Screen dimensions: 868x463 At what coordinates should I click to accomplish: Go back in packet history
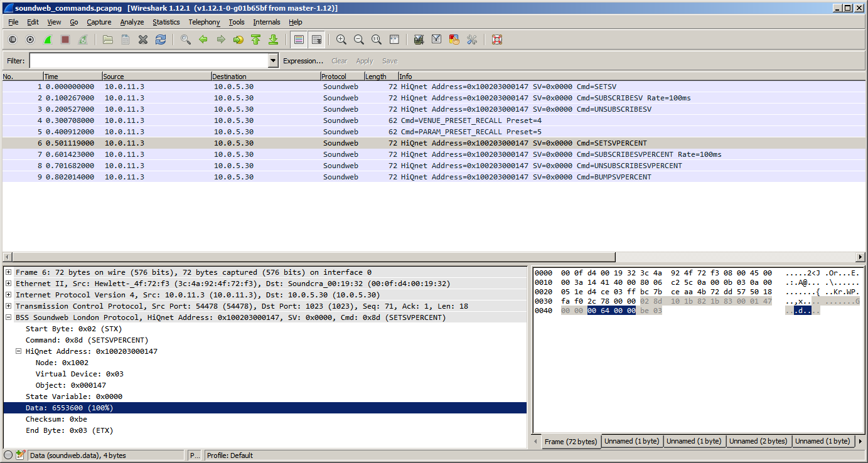coord(203,40)
